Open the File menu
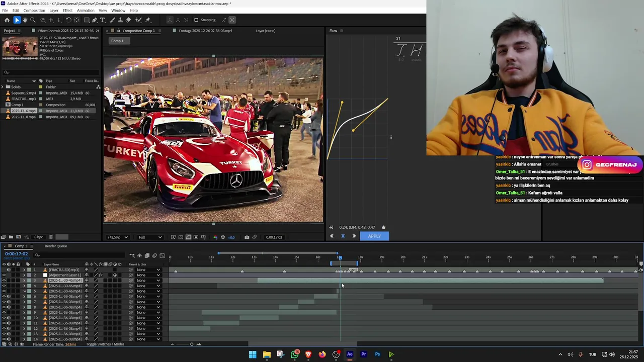The height and width of the screenshot is (362, 644). 5,11
